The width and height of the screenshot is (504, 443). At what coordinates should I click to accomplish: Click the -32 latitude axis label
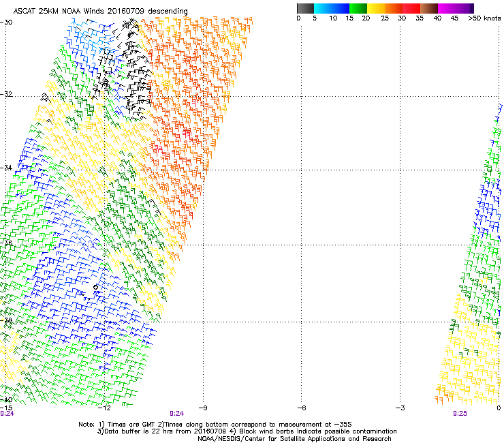tap(6, 94)
